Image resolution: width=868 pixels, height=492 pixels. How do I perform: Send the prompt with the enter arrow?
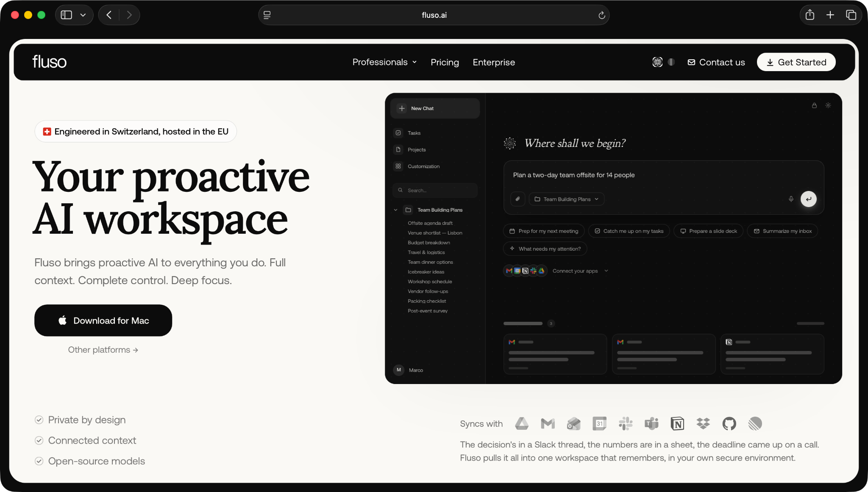(x=809, y=199)
